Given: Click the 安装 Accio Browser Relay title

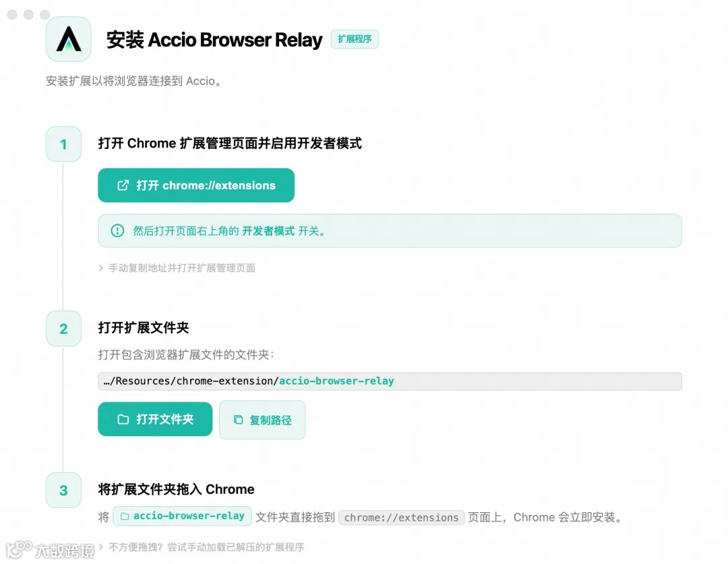Looking at the screenshot, I should click(214, 40).
